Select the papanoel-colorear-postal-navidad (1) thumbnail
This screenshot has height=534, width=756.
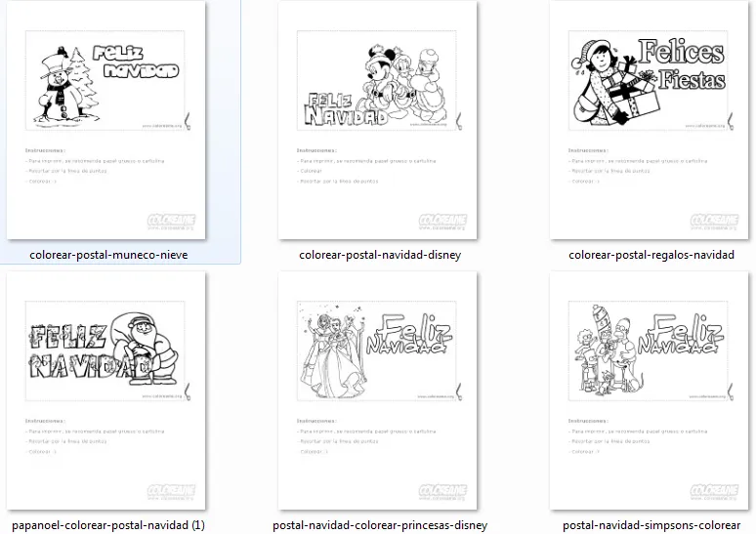click(x=106, y=390)
